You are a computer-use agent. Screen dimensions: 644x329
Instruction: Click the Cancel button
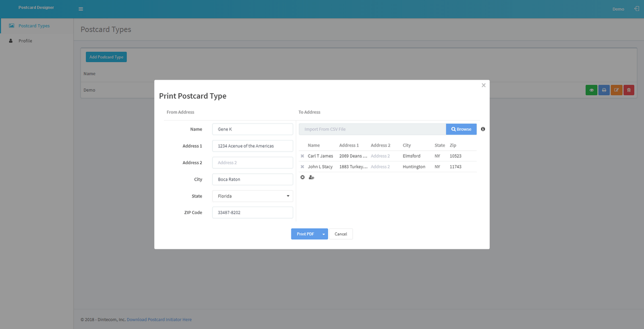[x=341, y=234]
